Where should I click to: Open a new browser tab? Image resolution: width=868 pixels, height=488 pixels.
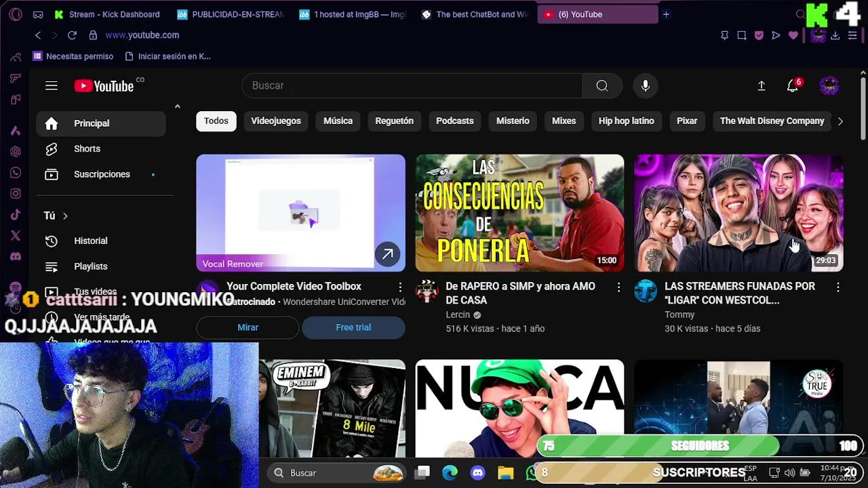[666, 14]
